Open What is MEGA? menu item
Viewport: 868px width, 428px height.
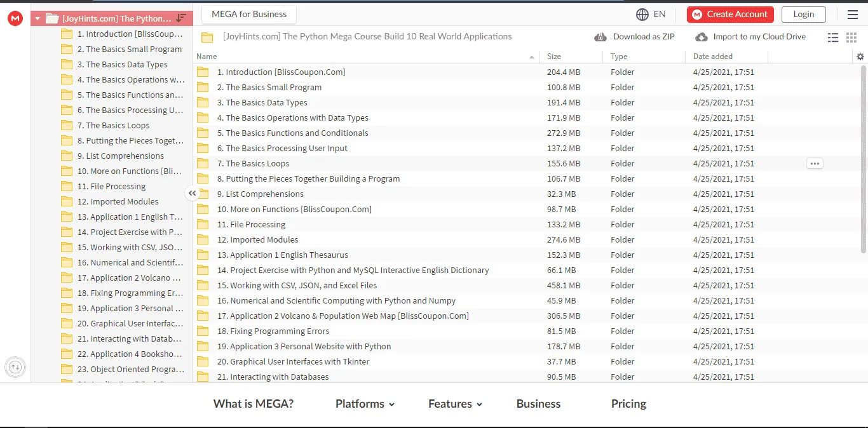tap(254, 404)
